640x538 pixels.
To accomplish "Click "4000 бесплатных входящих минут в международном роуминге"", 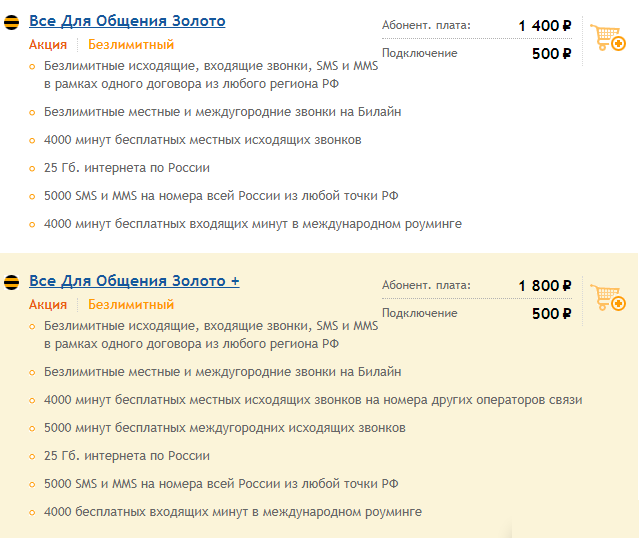I will [232, 512].
